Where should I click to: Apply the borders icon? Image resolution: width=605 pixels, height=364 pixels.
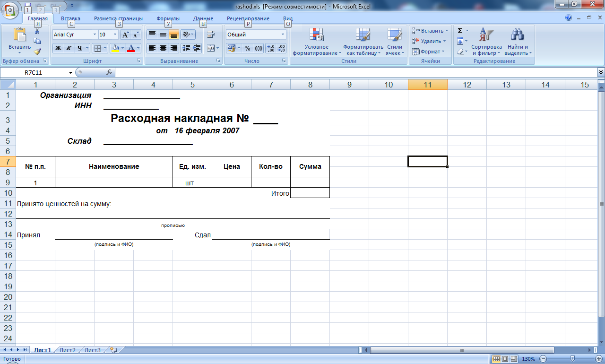[97, 48]
